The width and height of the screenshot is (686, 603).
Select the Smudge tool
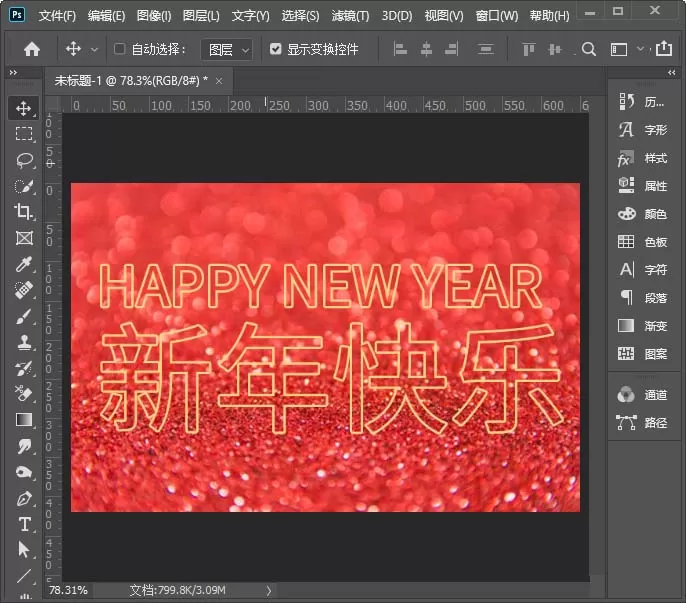pyautogui.click(x=24, y=446)
